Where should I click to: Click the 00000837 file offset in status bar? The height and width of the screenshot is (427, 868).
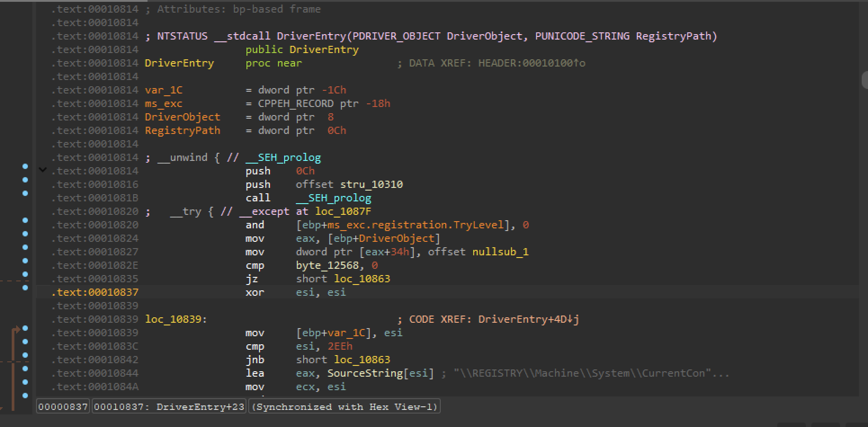tap(63, 407)
